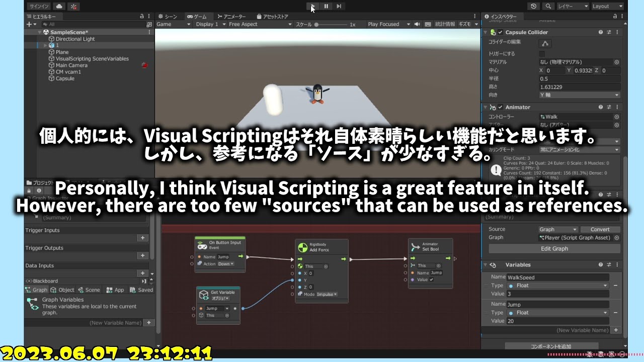644x362 pixels.
Task: Click the Statistics button in the Game view
Action: point(445,24)
